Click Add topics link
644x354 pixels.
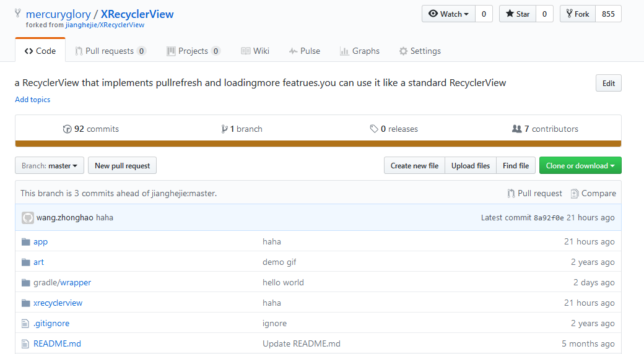tap(32, 100)
